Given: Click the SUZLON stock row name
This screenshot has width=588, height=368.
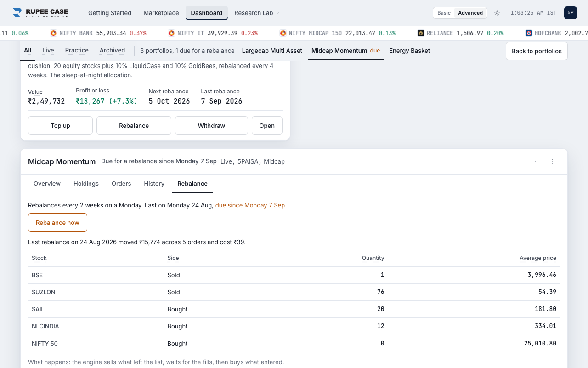Looking at the screenshot, I should [x=44, y=292].
